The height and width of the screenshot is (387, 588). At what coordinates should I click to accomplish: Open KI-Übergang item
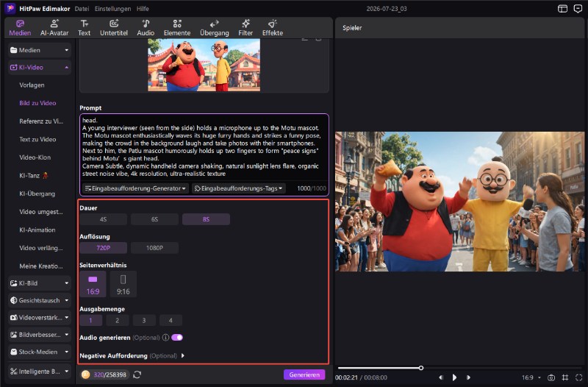pyautogui.click(x=37, y=193)
